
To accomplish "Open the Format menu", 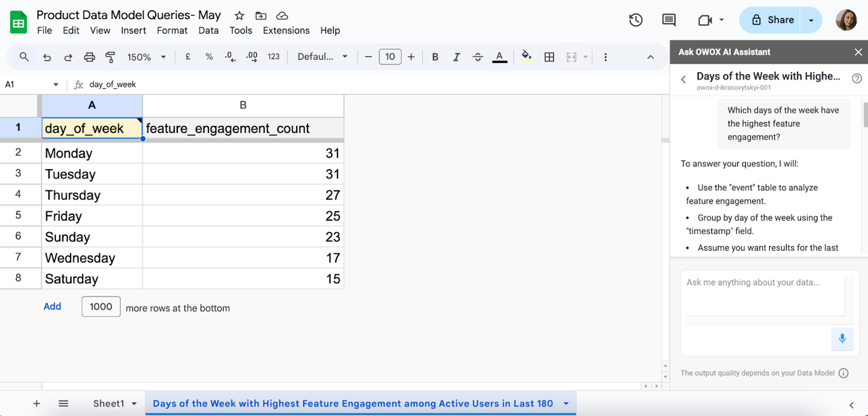I will [172, 31].
